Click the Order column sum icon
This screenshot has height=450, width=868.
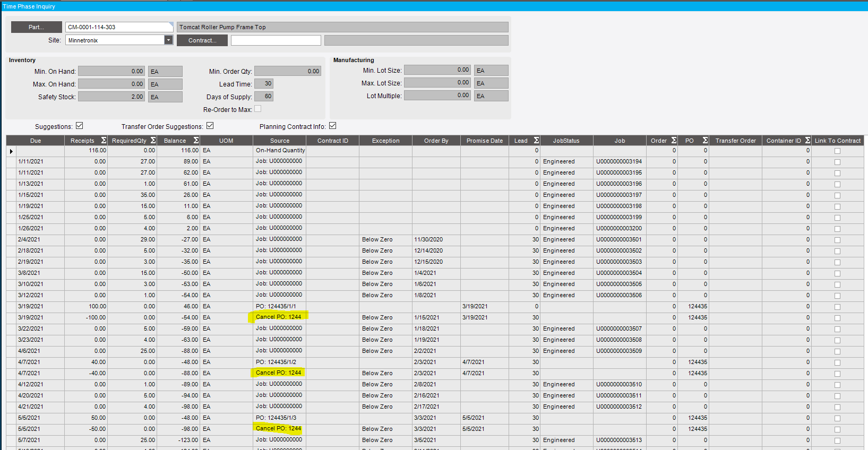coord(674,141)
